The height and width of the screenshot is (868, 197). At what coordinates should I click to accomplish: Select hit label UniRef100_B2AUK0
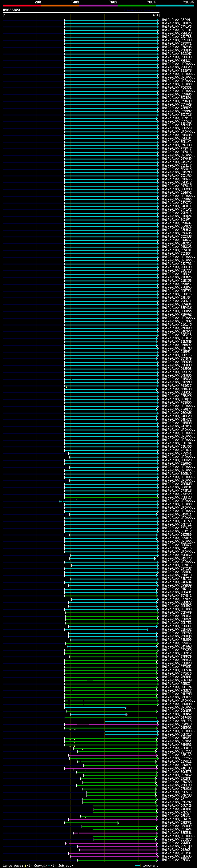tap(177, 464)
